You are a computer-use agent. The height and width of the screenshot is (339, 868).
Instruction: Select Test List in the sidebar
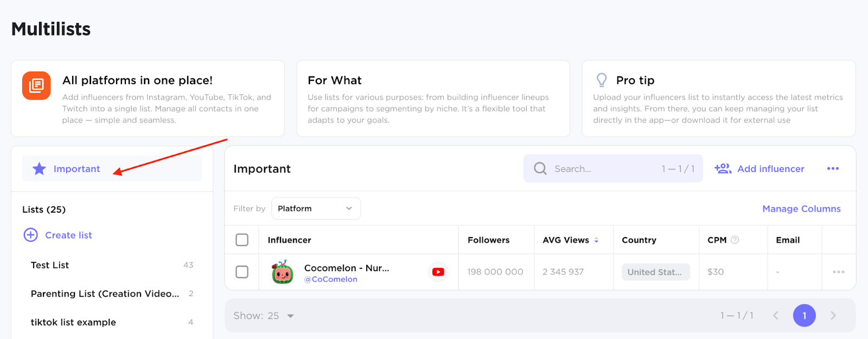click(x=50, y=265)
